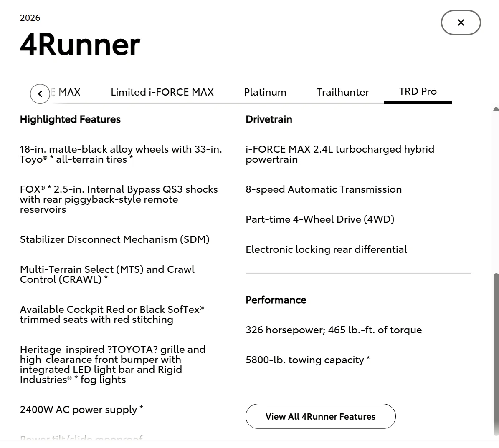Select the Platinum trim tab

[x=265, y=92]
